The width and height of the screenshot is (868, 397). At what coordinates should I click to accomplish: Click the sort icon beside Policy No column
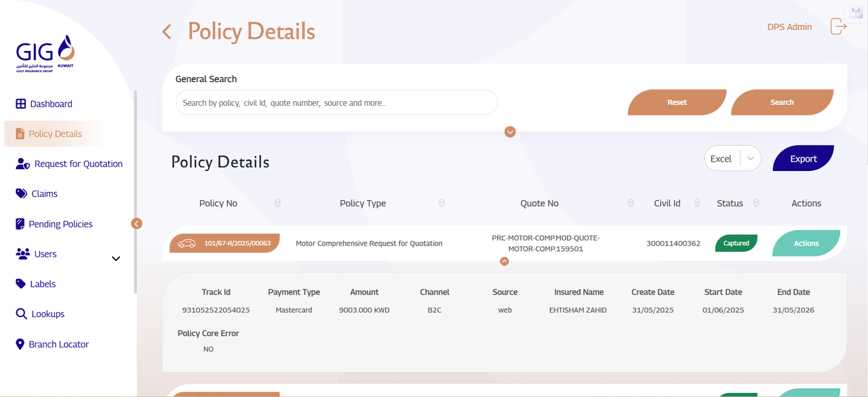[277, 203]
